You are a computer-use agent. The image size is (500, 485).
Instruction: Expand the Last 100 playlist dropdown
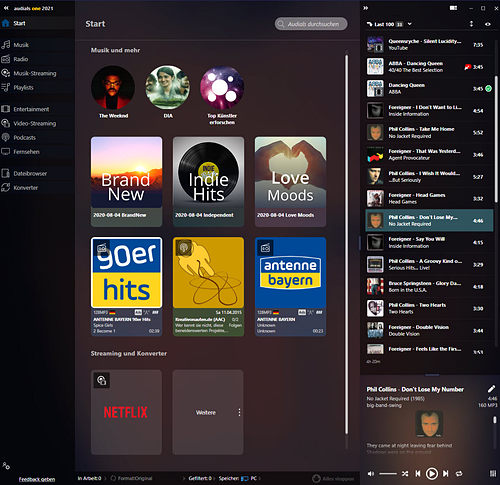pyautogui.click(x=410, y=24)
